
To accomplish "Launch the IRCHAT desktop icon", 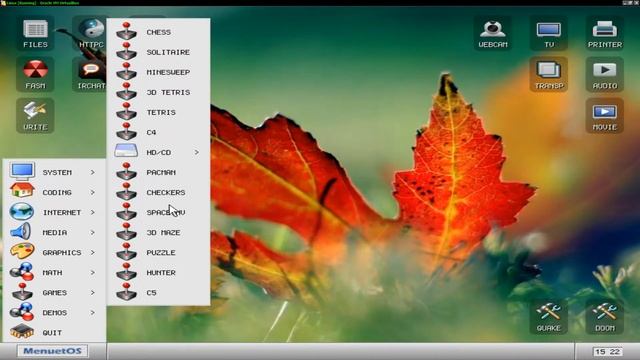I will 91,75.
